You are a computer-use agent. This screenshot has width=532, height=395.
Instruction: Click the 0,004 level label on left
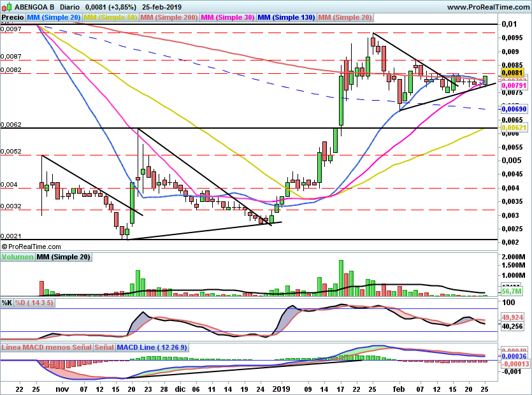coord(9,185)
